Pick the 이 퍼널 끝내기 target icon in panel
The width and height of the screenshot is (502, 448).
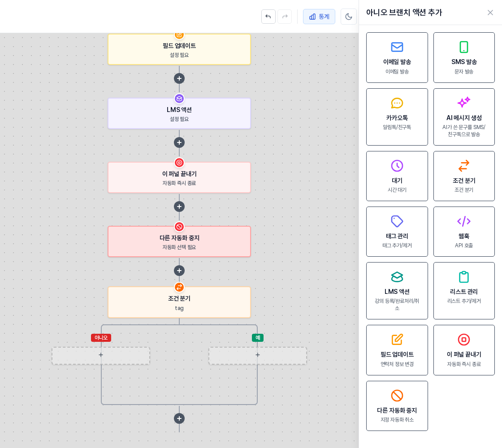pyautogui.click(x=463, y=340)
